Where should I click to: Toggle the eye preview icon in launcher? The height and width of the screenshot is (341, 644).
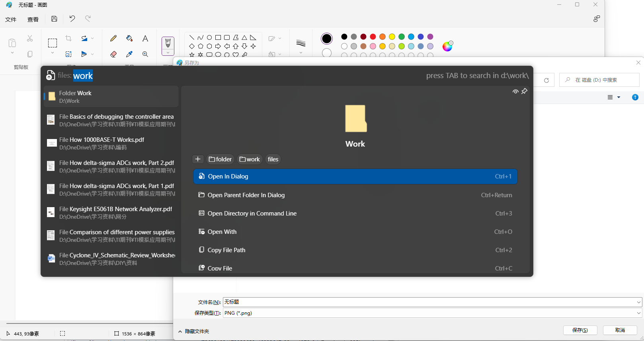pyautogui.click(x=515, y=91)
